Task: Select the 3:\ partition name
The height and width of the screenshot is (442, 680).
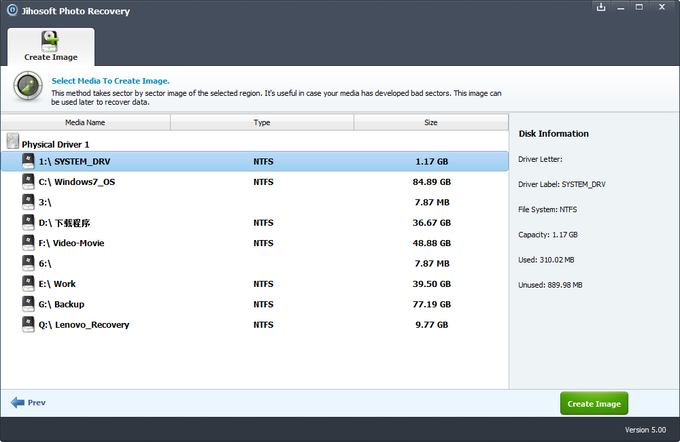Action: (45, 203)
